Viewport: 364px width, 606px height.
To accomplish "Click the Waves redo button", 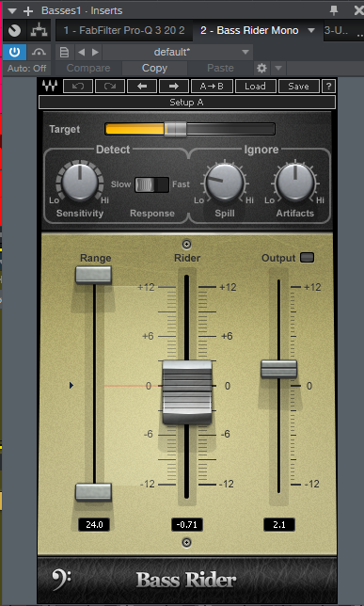I will [x=110, y=87].
